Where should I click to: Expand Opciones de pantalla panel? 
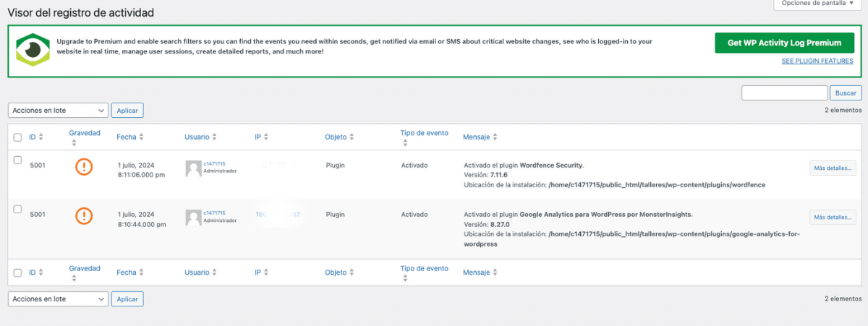pos(817,4)
